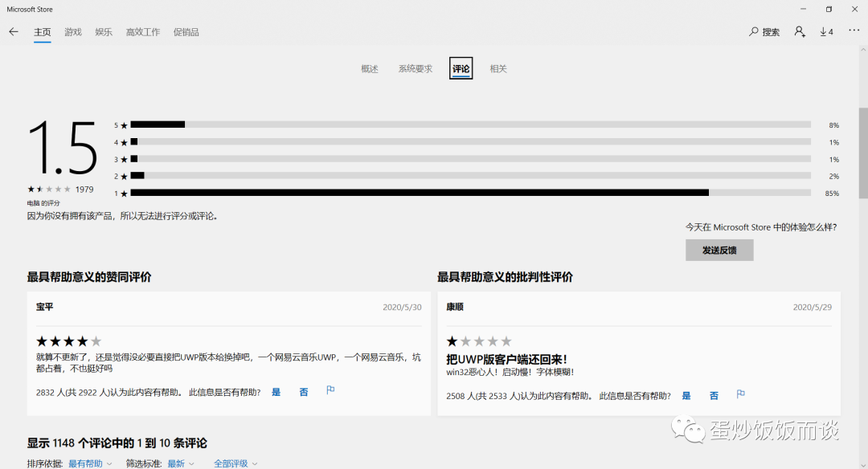Screen dimensions: 868x469
Task: Click 否 for 宝平's review helpfulness
Action: 303,391
